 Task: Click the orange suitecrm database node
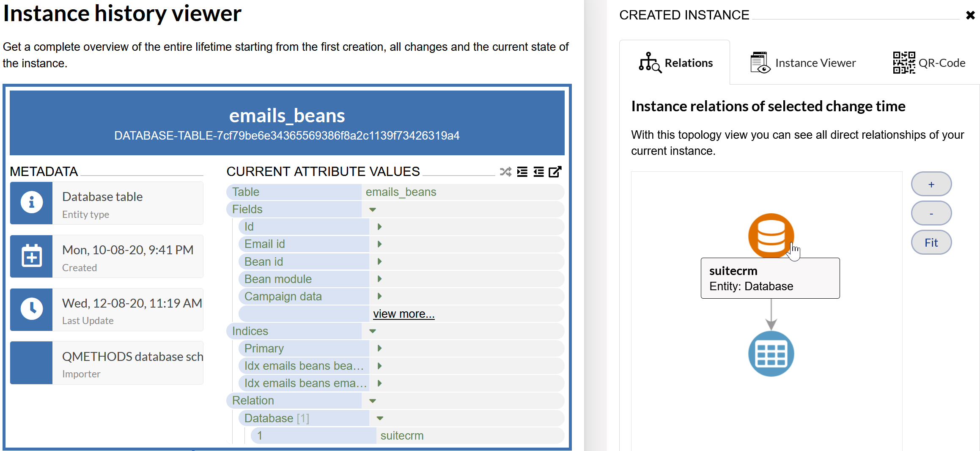(771, 236)
